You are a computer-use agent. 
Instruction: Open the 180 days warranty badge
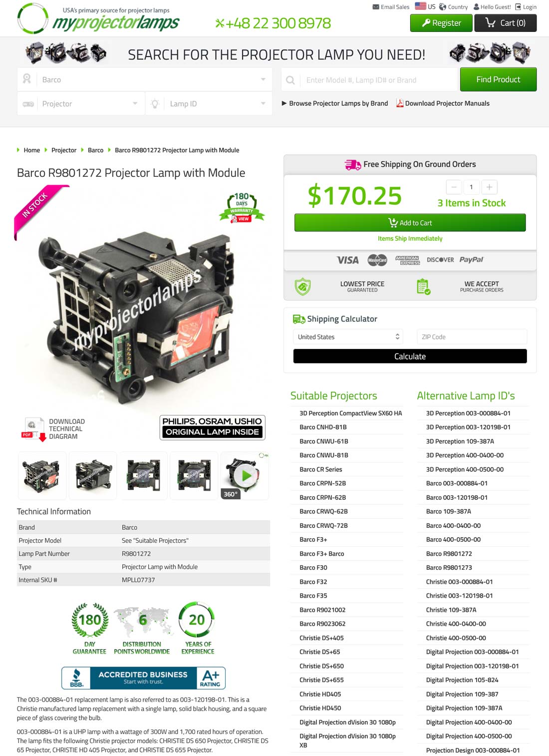[x=242, y=207]
